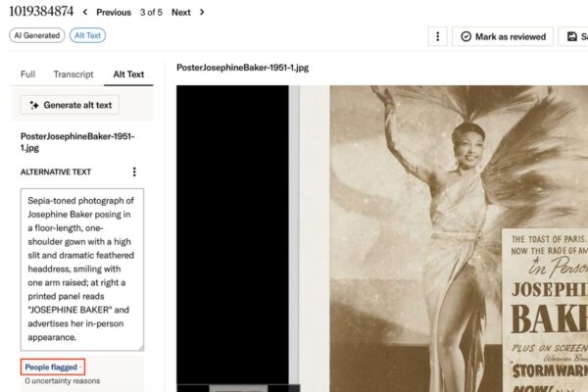The height and width of the screenshot is (392, 588).
Task: Click the 0 uncertainty reasons text
Action: click(x=63, y=381)
